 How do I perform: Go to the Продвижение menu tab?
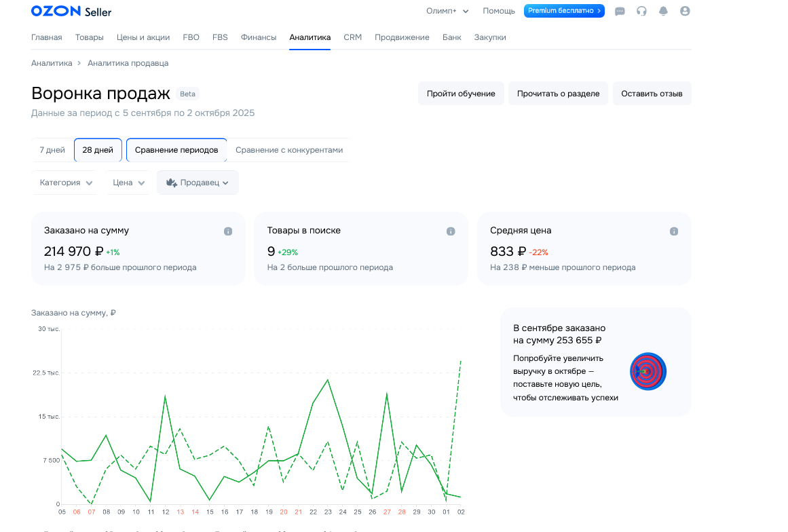[402, 37]
